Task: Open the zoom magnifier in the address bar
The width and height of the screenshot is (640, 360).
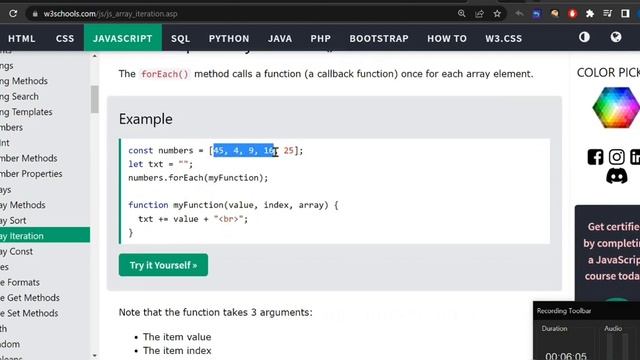Action: pos(461,13)
